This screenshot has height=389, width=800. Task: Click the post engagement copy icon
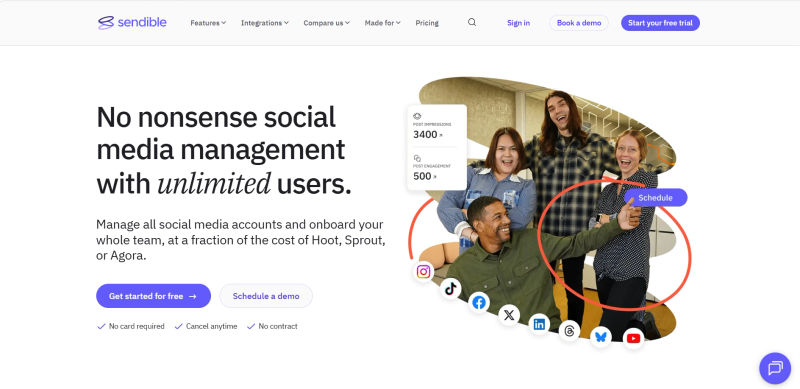point(417,158)
